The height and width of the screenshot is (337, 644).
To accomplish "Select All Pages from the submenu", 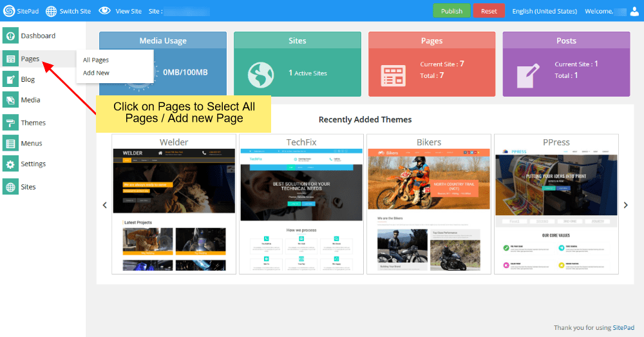I will point(96,60).
